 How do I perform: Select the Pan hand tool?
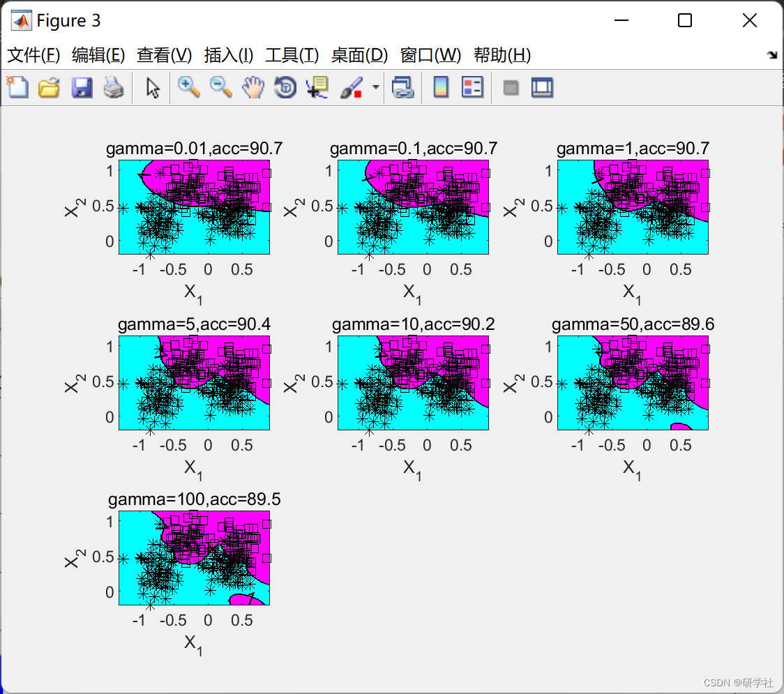(253, 87)
